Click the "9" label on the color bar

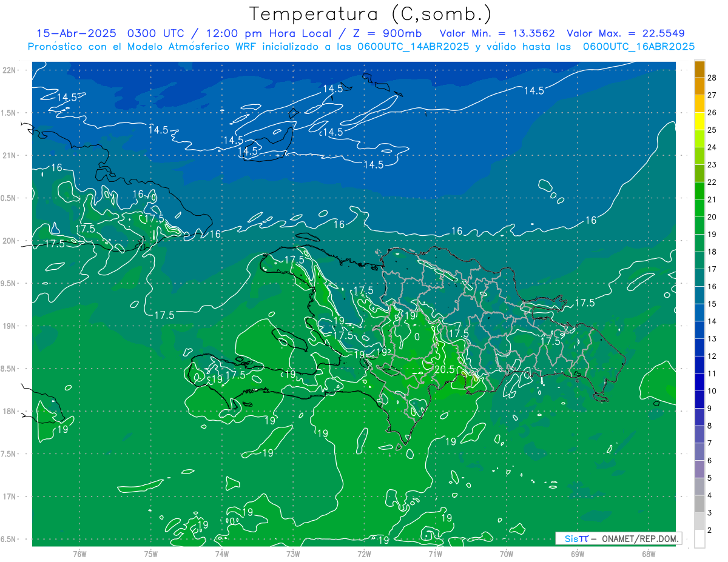coord(709,409)
